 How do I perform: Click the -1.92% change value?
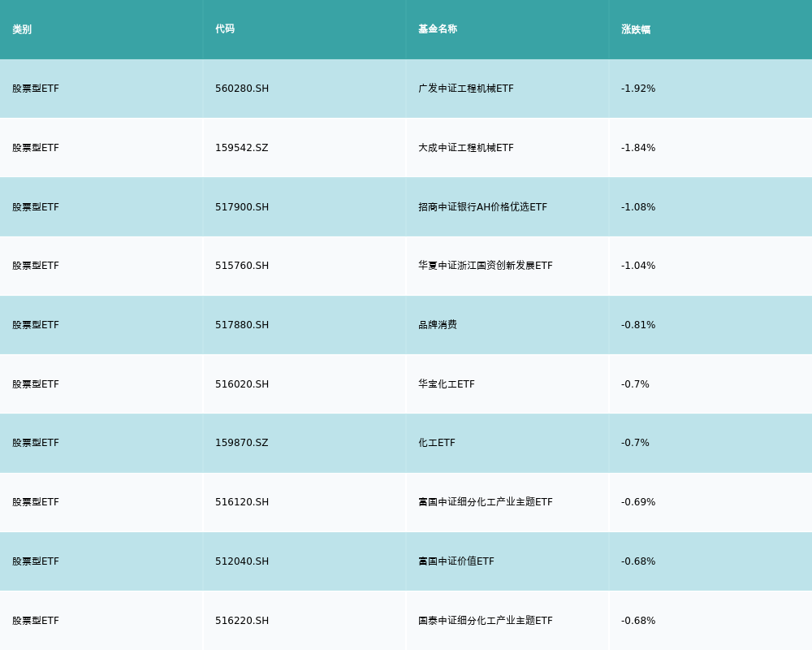coord(638,89)
